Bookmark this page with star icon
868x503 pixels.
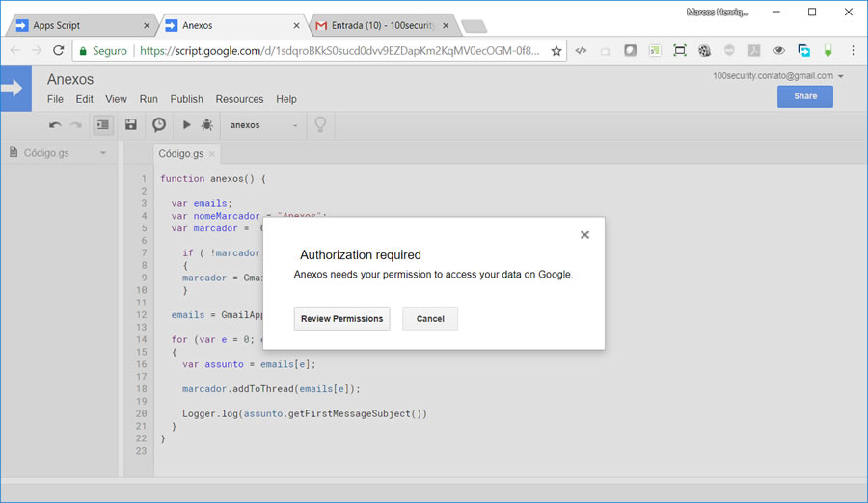tap(556, 51)
